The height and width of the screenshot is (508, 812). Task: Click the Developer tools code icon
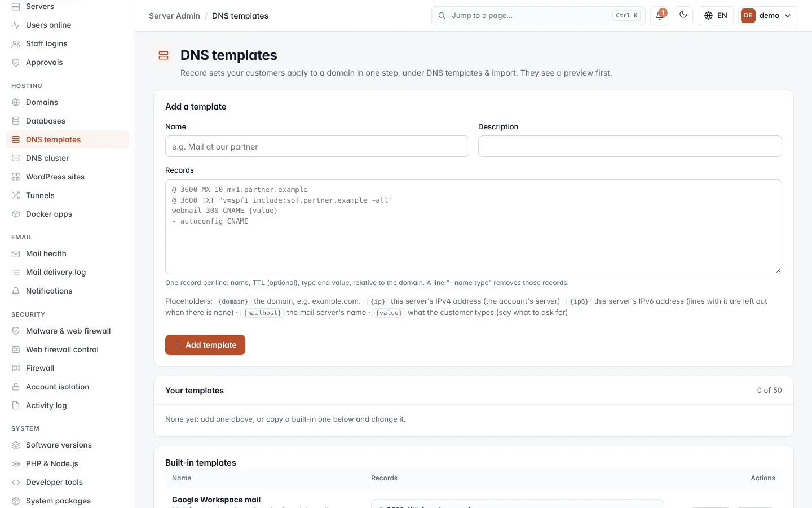click(x=16, y=483)
